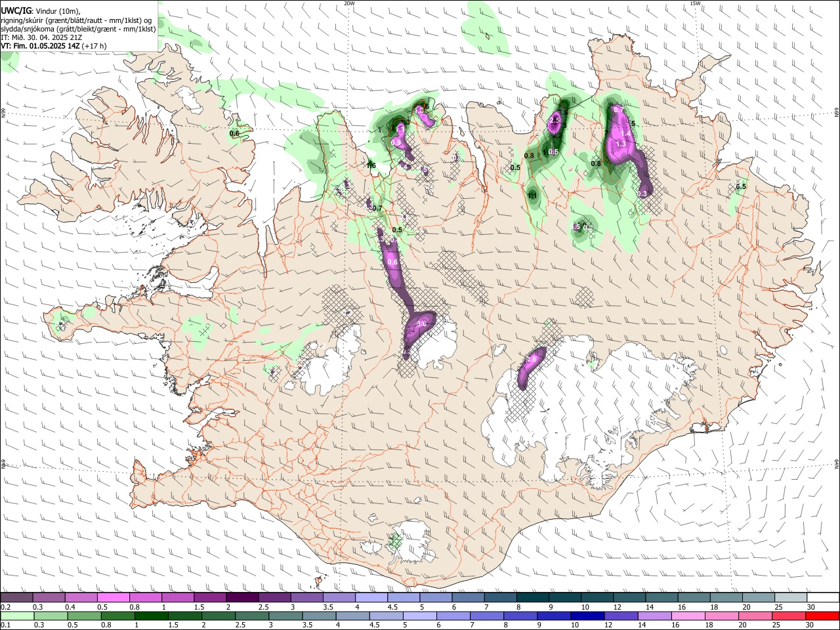Image resolution: width=840 pixels, height=630 pixels.
Task: Click the '14' label under the snow legend
Action: click(x=650, y=607)
